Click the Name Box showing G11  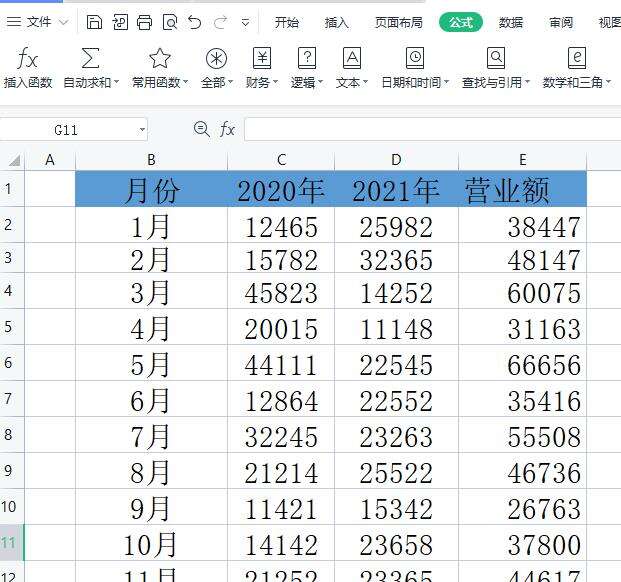pyautogui.click(x=74, y=129)
